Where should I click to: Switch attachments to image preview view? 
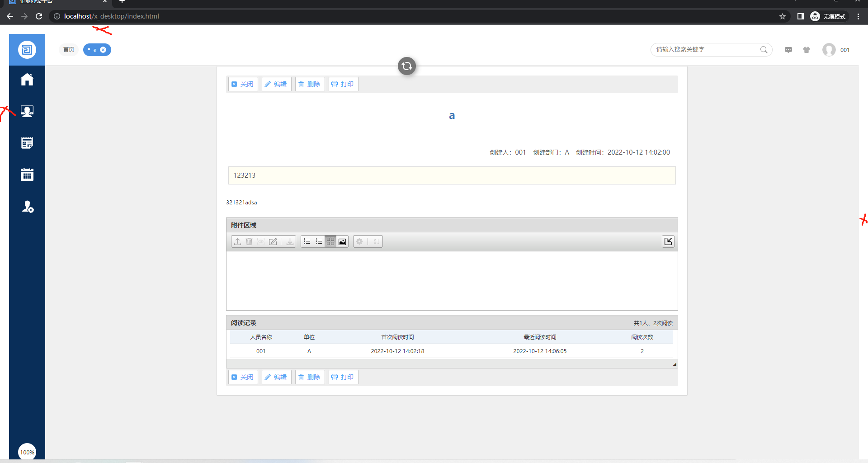click(x=342, y=241)
